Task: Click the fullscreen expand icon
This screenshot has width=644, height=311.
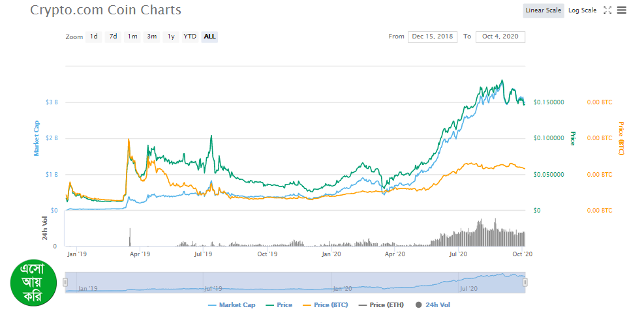Action: coord(607,10)
